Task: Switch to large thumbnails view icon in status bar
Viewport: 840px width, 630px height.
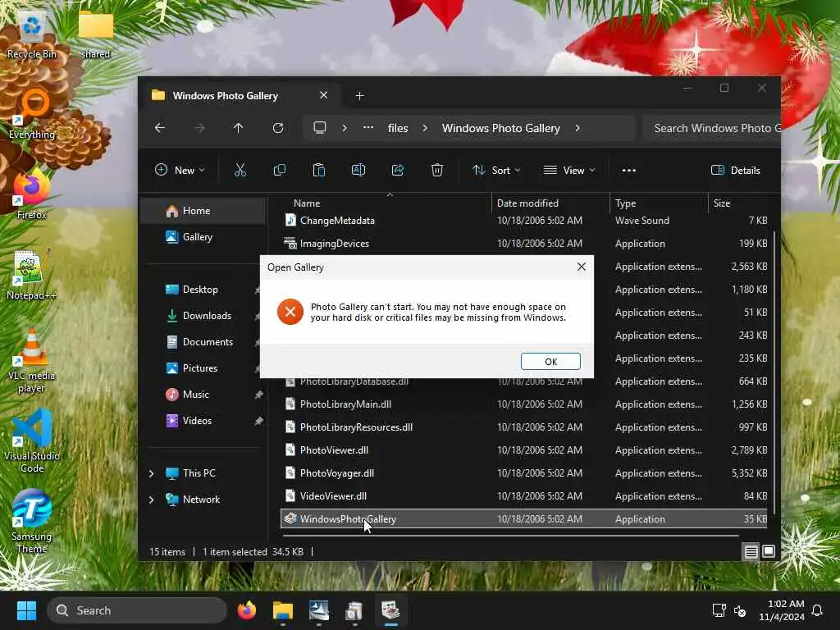Action: (x=768, y=551)
